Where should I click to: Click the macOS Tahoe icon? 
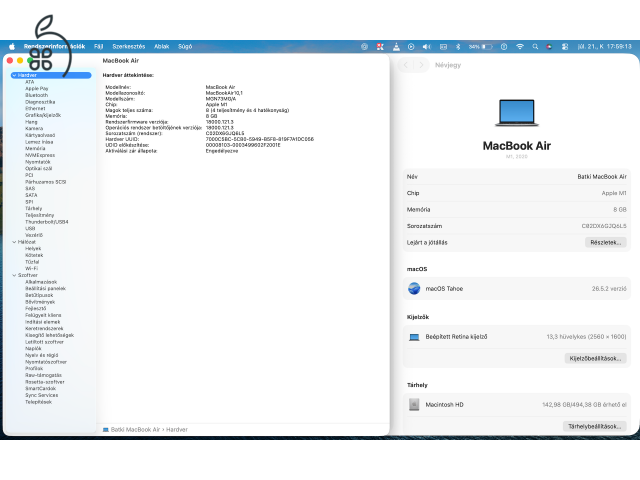[414, 289]
